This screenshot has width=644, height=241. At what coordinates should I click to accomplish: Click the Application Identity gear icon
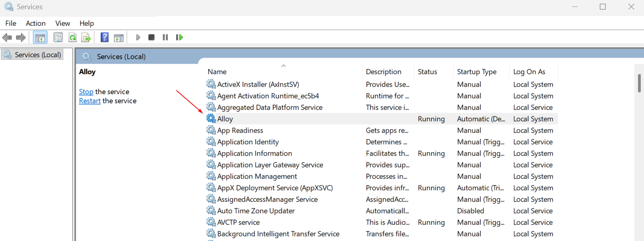(x=211, y=141)
